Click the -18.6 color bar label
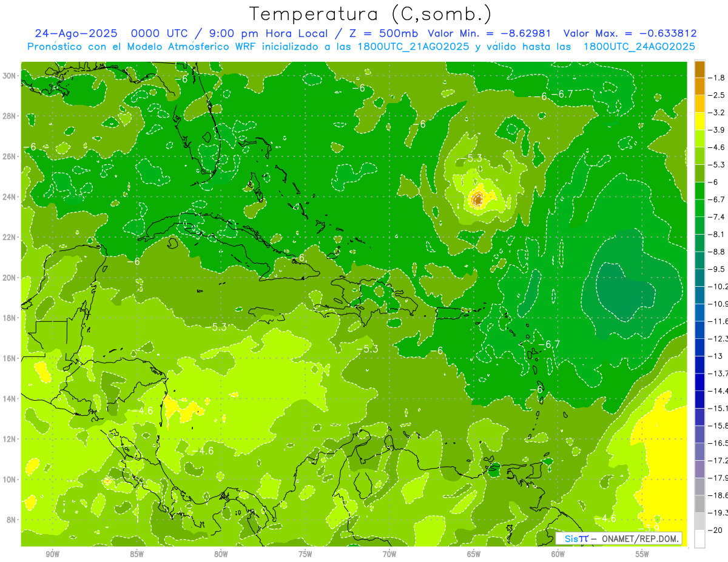This screenshot has width=728, height=562. (x=718, y=495)
